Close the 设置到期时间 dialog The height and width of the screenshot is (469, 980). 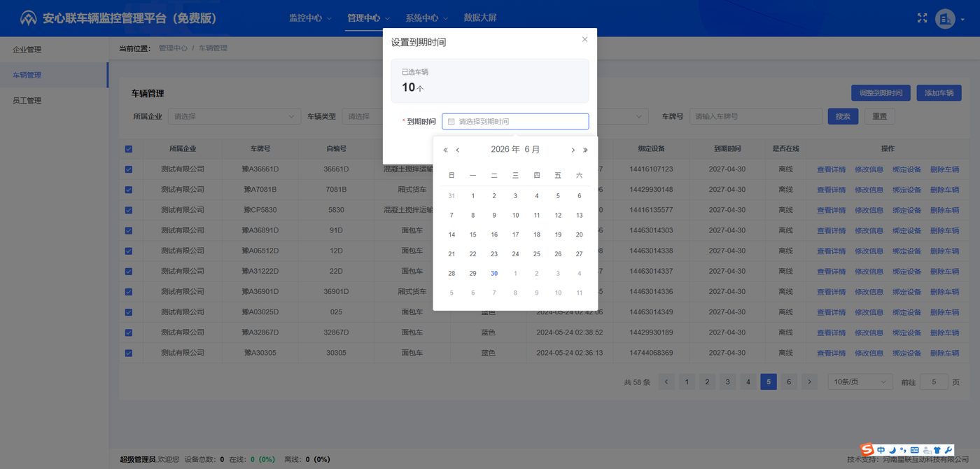coord(584,39)
